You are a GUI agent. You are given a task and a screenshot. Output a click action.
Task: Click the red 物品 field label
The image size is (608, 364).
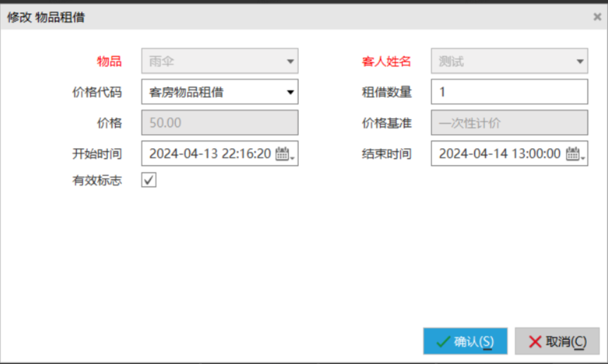coord(109,61)
